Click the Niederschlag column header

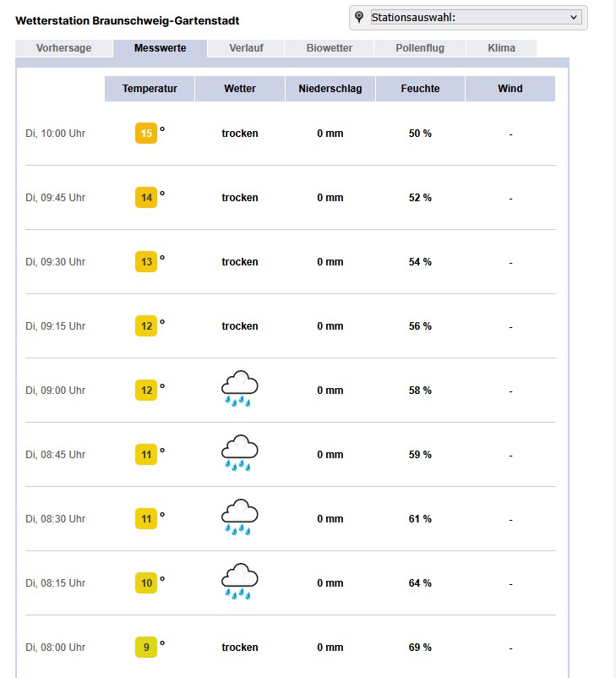click(x=330, y=89)
